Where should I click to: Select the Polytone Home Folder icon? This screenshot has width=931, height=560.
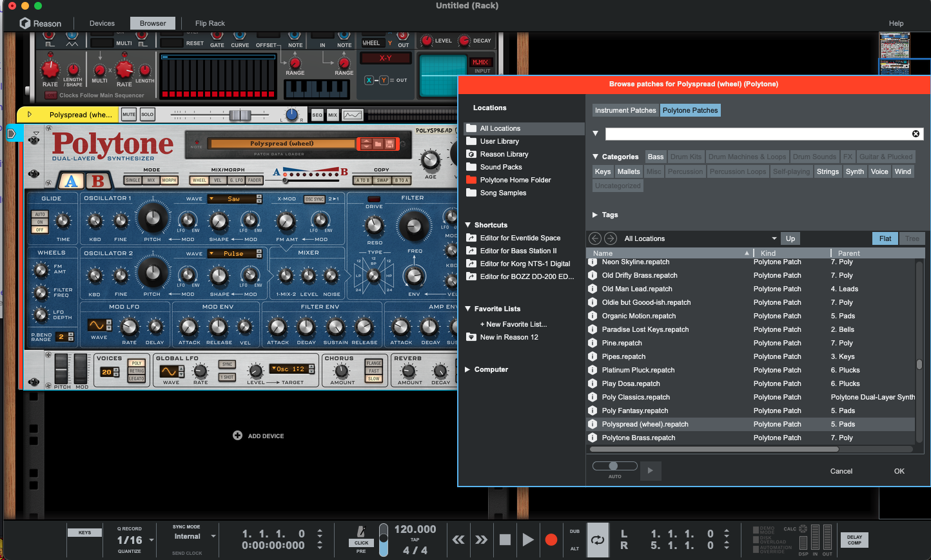click(x=471, y=180)
